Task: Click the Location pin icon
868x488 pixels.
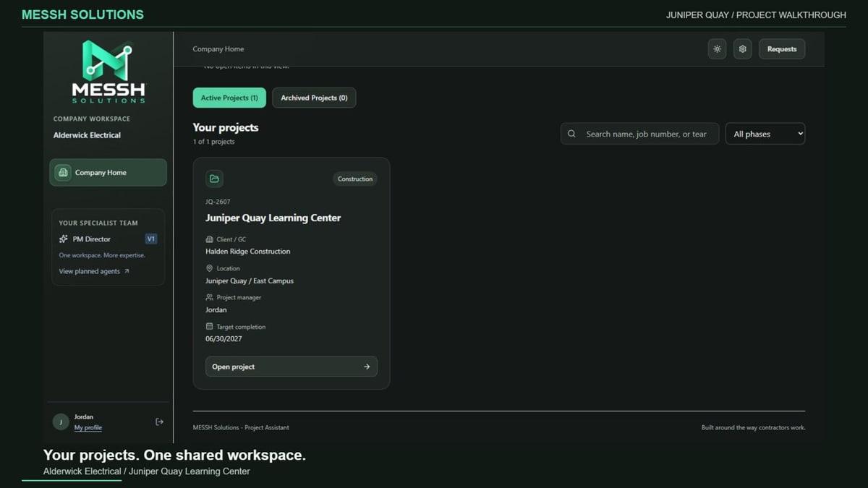Action: [x=210, y=268]
